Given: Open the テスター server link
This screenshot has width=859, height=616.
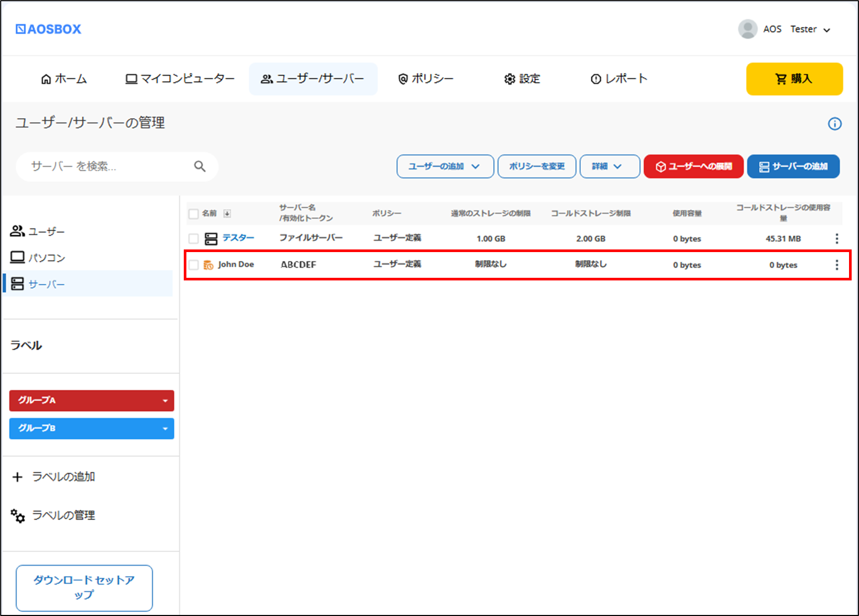Looking at the screenshot, I should coord(238,238).
